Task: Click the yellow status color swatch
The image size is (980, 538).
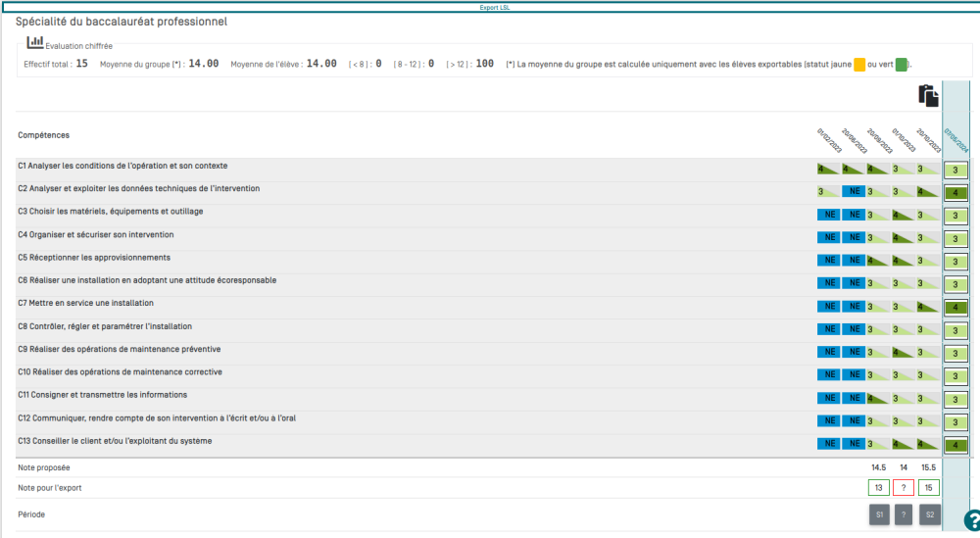Action: (858, 65)
